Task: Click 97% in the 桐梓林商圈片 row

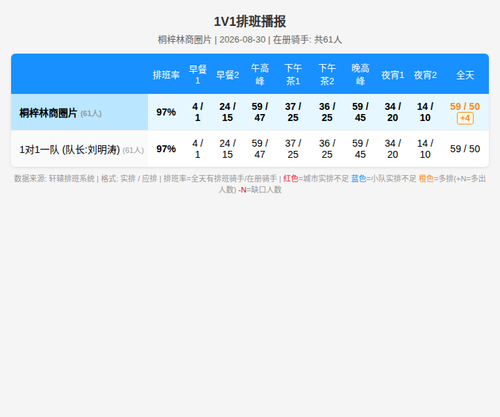Action: [x=166, y=112]
